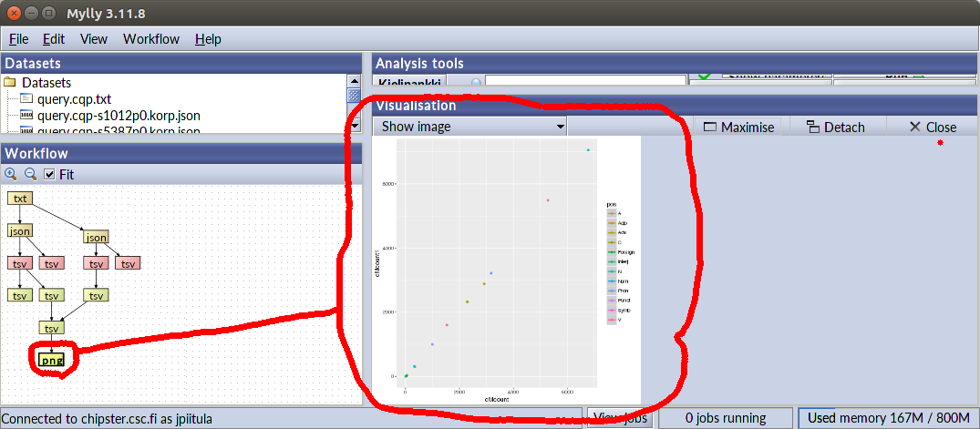Close the visualisation panel
The width and height of the screenshot is (980, 429).
click(x=932, y=127)
